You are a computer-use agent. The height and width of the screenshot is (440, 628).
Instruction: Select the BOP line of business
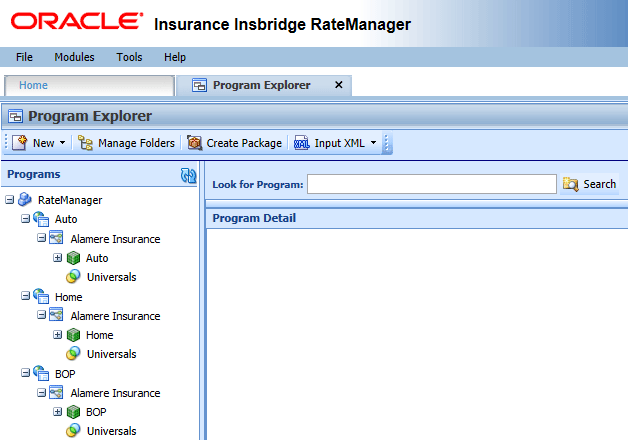(65, 374)
